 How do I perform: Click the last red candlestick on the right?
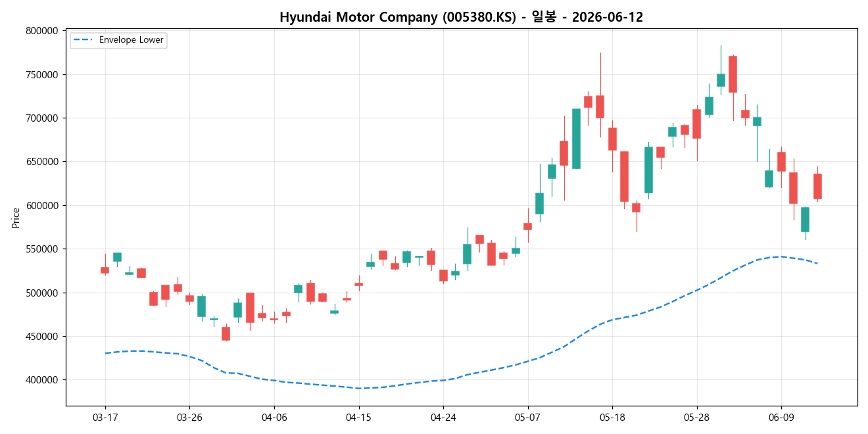pyautogui.click(x=817, y=186)
